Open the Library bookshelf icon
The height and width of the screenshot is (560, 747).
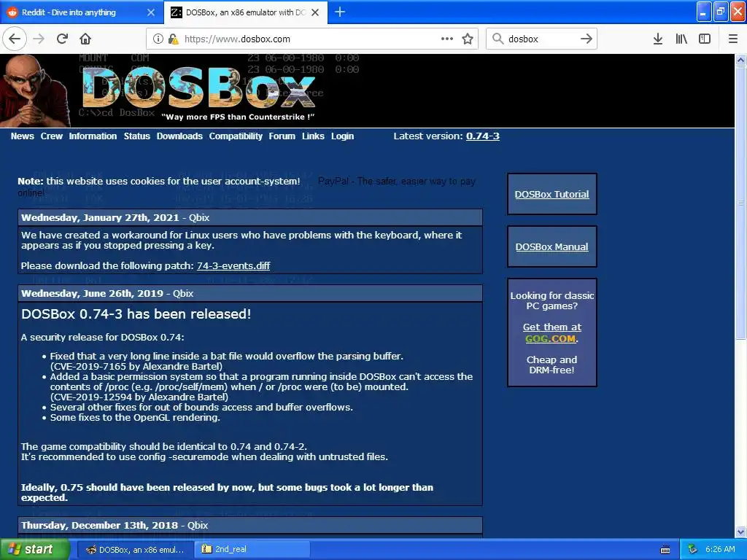(x=681, y=39)
